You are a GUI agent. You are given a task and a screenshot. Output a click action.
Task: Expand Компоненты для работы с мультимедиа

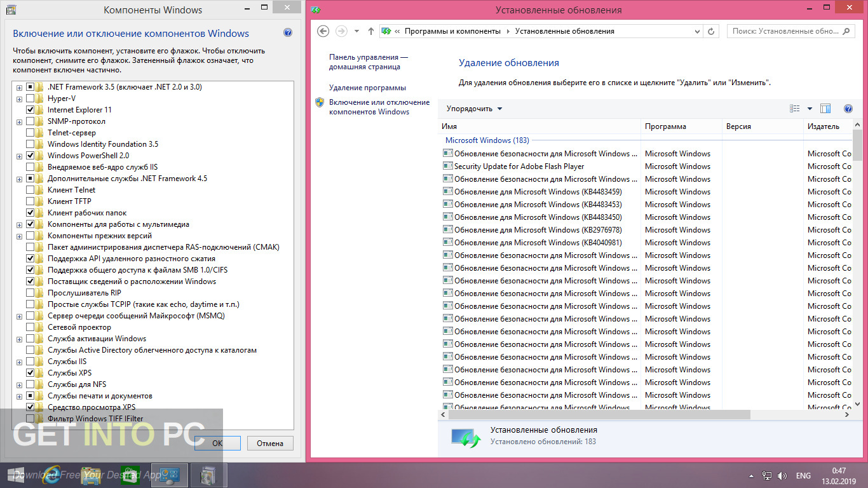pyautogui.click(x=20, y=224)
